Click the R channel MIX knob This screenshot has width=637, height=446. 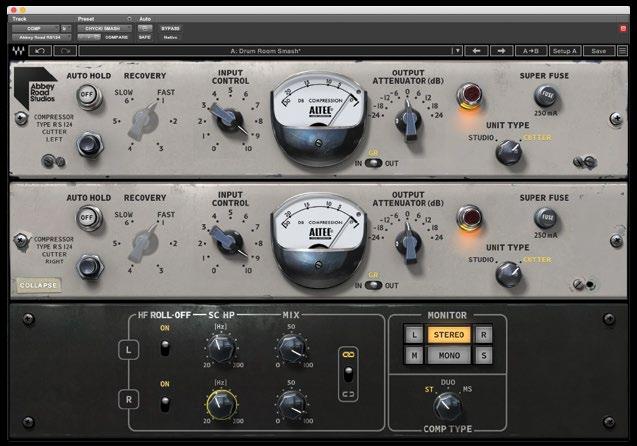pos(291,405)
